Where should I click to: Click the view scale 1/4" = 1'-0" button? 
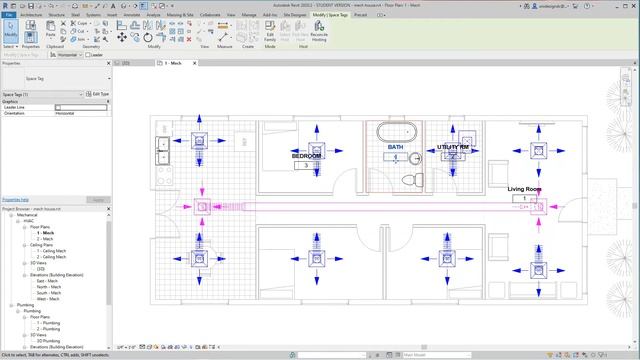(126, 347)
